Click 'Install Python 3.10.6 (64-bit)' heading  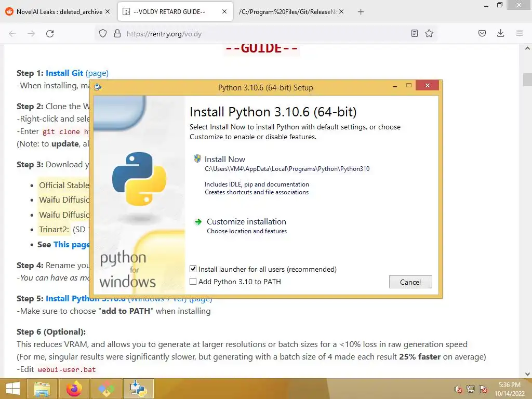273,112
